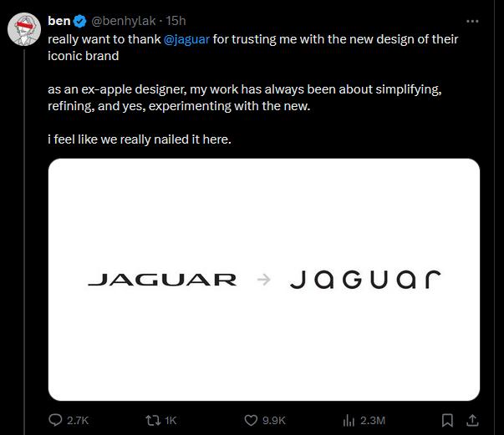Click the 2.7K reply count

(78, 421)
